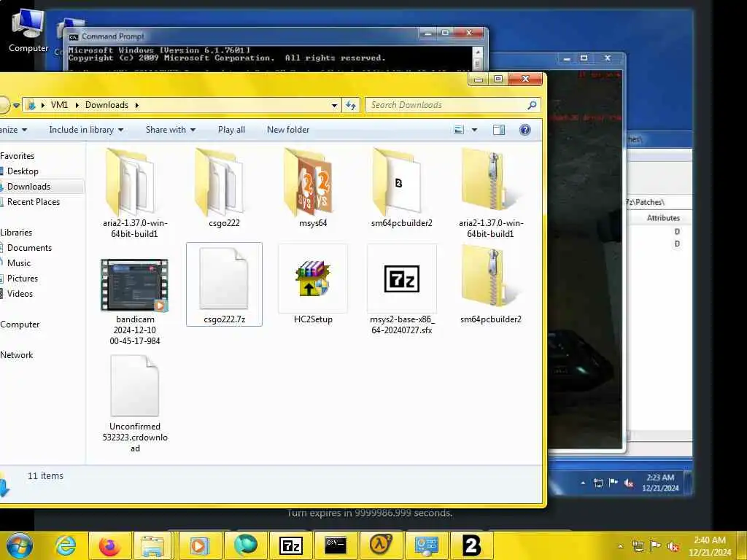
Task: Click the Command Prompt scrollbar up arrow
Action: [478, 52]
